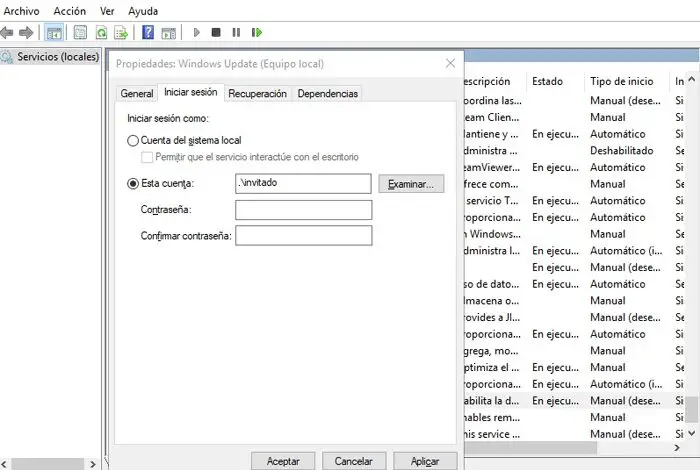Switch to the Dependencias tab
Viewport: 700px width, 470px height.
(x=328, y=93)
